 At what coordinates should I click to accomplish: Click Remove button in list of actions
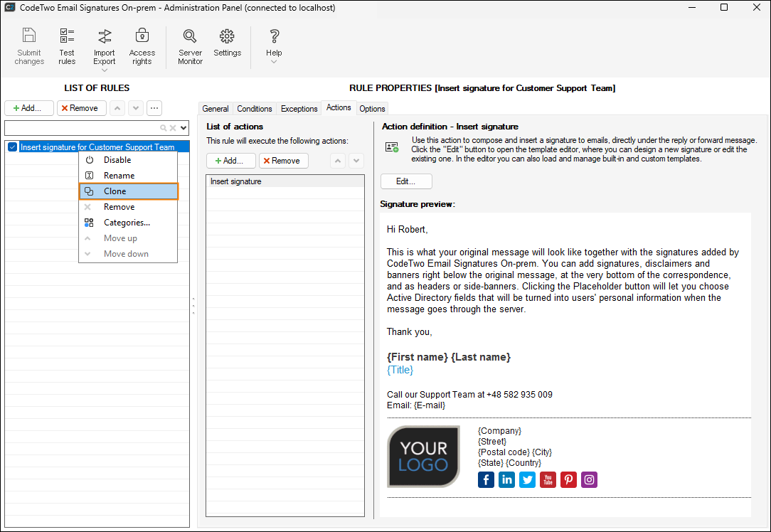pos(283,161)
